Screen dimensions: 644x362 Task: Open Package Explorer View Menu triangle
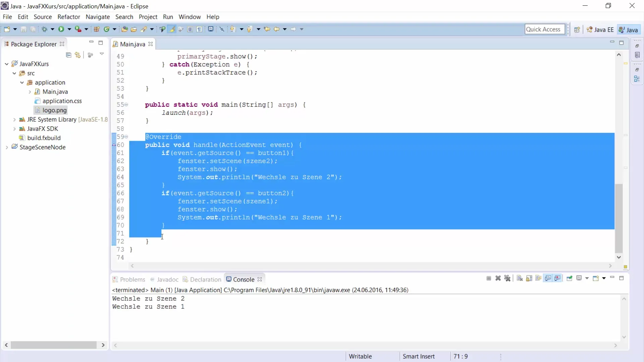pos(102,54)
